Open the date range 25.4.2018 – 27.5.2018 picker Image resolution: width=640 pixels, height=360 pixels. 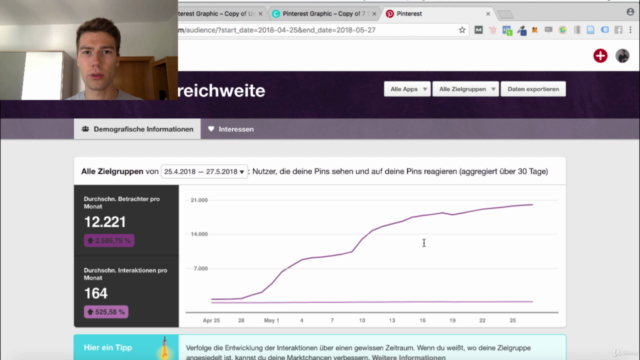[204, 171]
